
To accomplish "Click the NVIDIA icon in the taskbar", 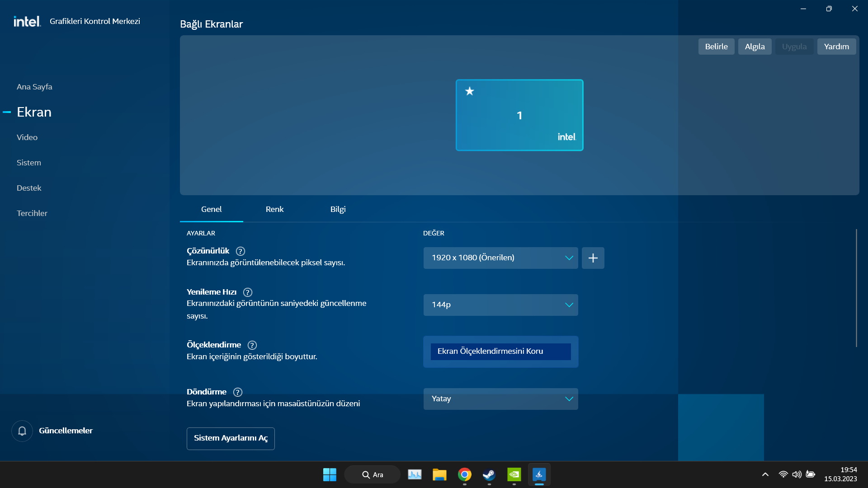I will (x=514, y=474).
